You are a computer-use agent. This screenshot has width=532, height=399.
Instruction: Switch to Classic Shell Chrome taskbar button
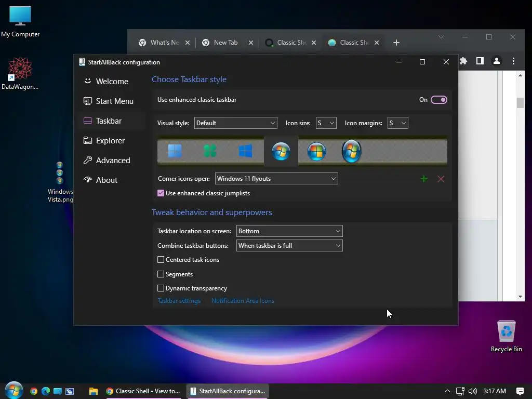click(143, 391)
